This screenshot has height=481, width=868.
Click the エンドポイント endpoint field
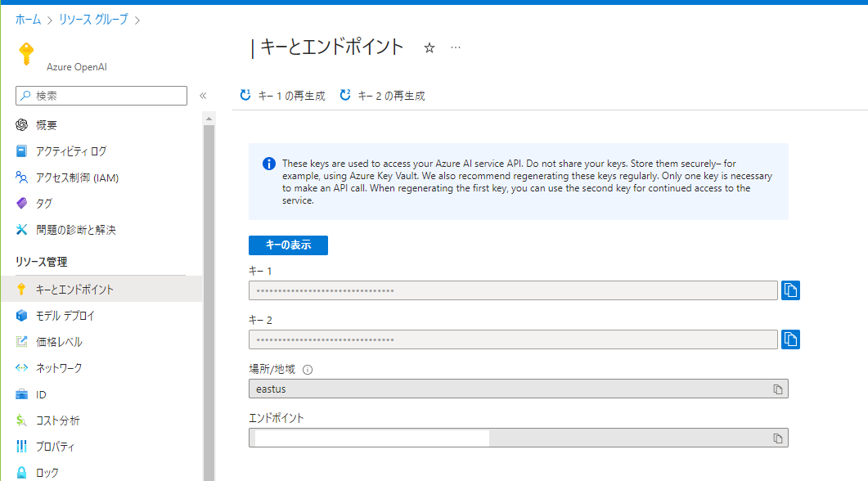(518, 438)
